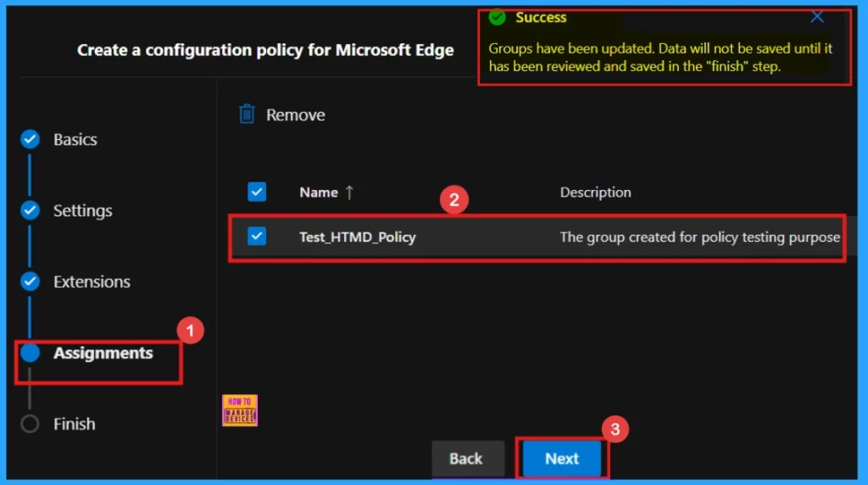Image resolution: width=868 pixels, height=485 pixels.
Task: Click the green Success check icon
Action: (x=497, y=17)
